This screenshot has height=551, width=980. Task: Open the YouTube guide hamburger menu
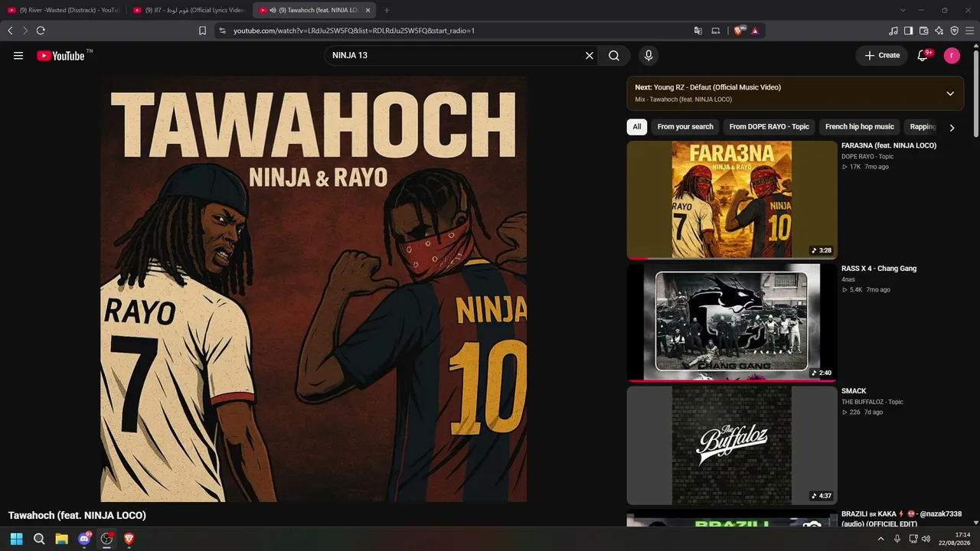(18, 55)
